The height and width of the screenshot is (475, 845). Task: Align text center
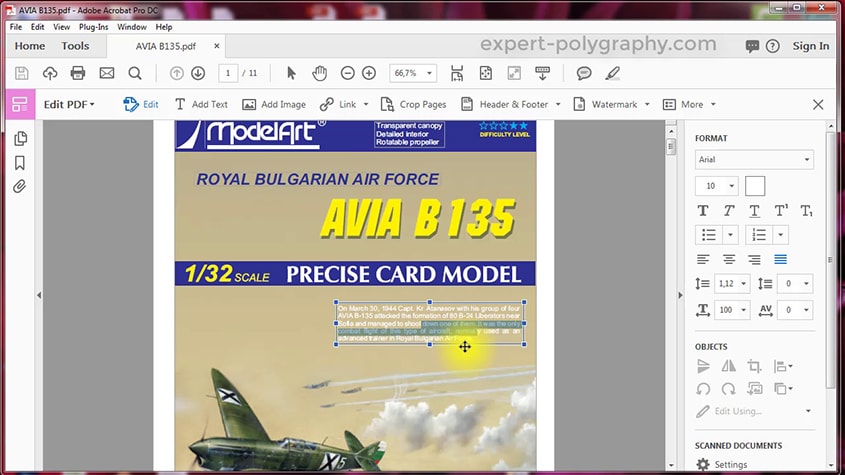[729, 259]
